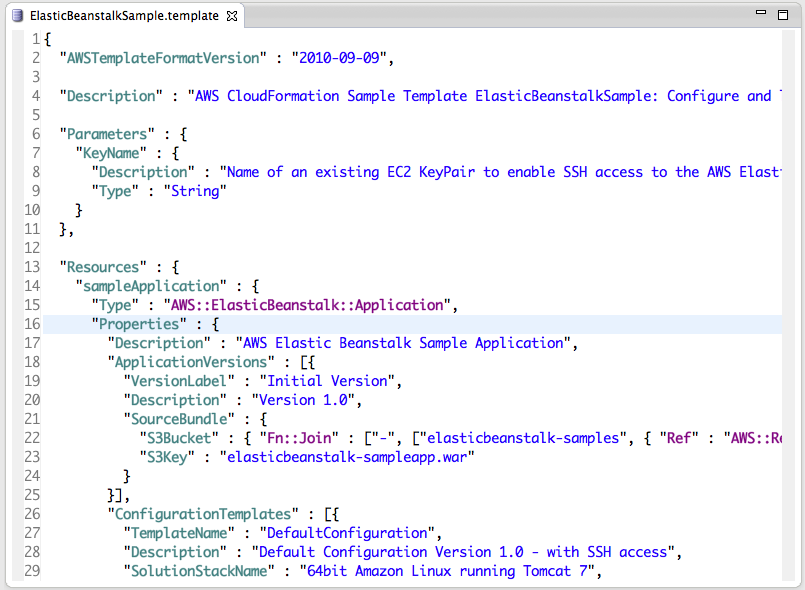Click the "AWS::ElasticBeanstalk::Application" type value
Screen dimensions: 805x590
coord(307,305)
